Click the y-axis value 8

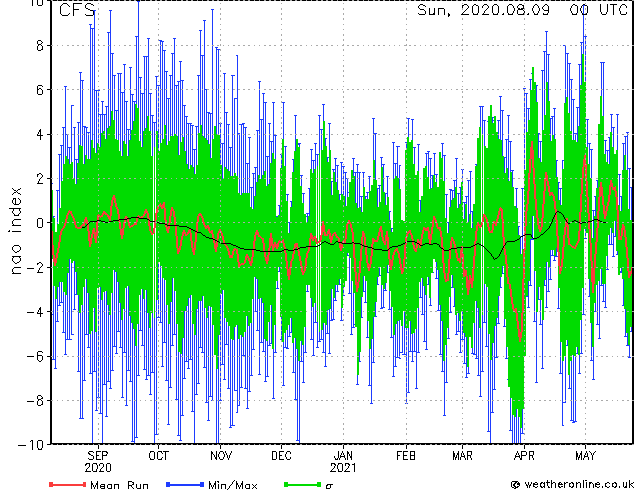point(40,46)
